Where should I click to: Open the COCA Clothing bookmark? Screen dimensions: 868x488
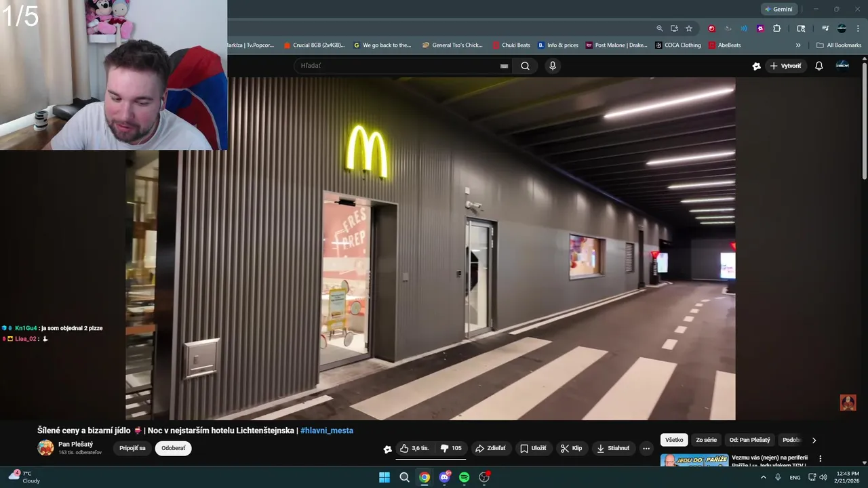[x=678, y=45]
